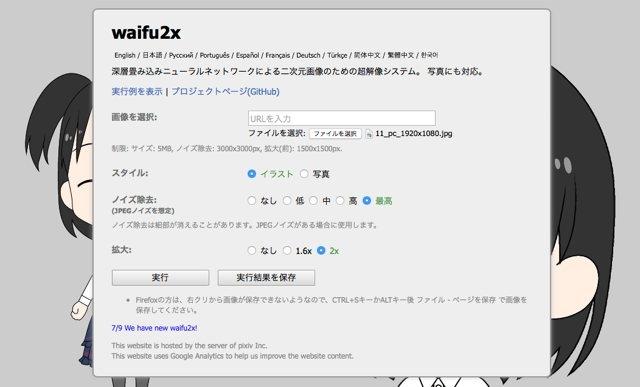
Task: Set noise reduction to 中
Action: tap(313, 200)
